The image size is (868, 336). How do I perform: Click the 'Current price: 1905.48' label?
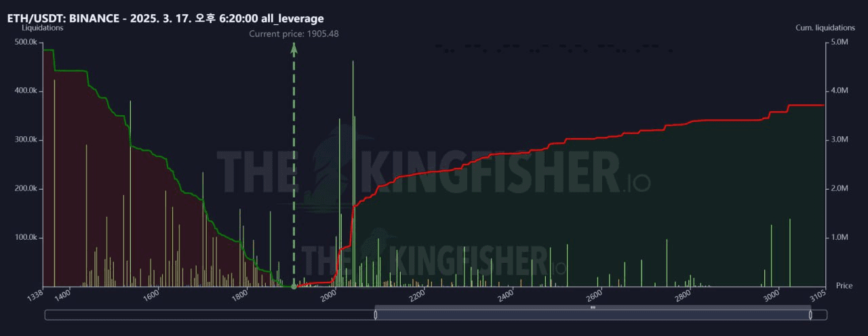click(x=294, y=33)
